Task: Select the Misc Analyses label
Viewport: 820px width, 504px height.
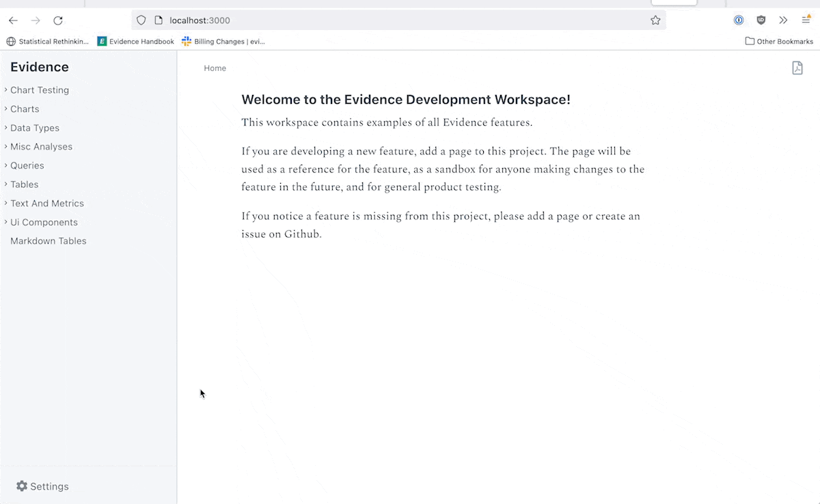Action: pyautogui.click(x=41, y=147)
